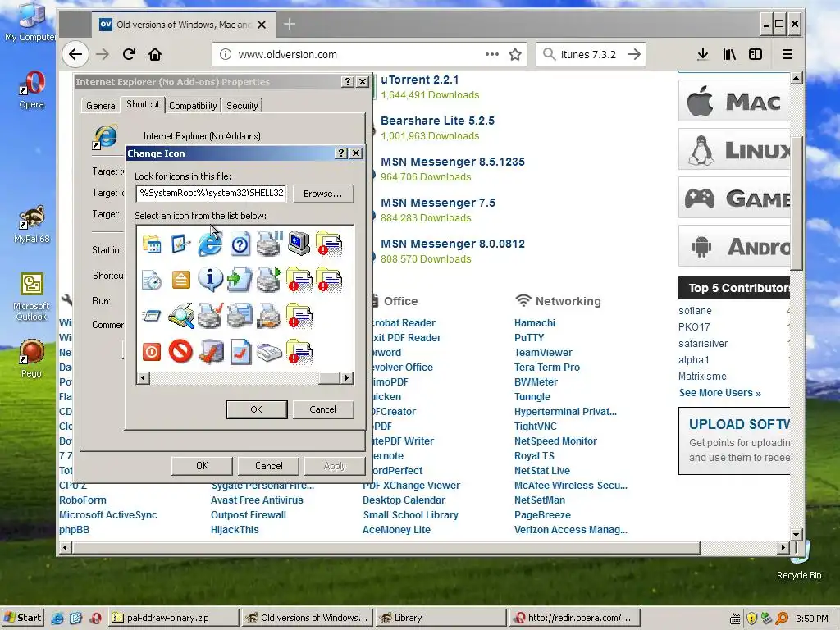Open the Mac platform banner
This screenshot has width=840, height=630.
734,101
